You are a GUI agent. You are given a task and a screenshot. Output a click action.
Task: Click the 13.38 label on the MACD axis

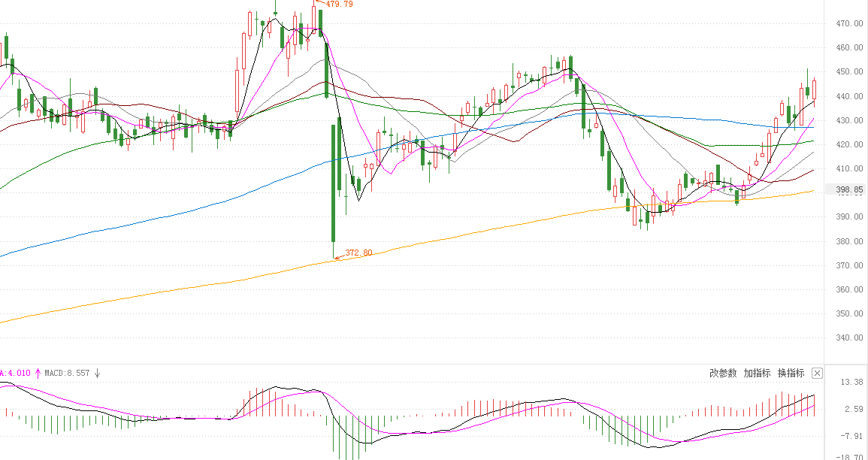coord(852,383)
